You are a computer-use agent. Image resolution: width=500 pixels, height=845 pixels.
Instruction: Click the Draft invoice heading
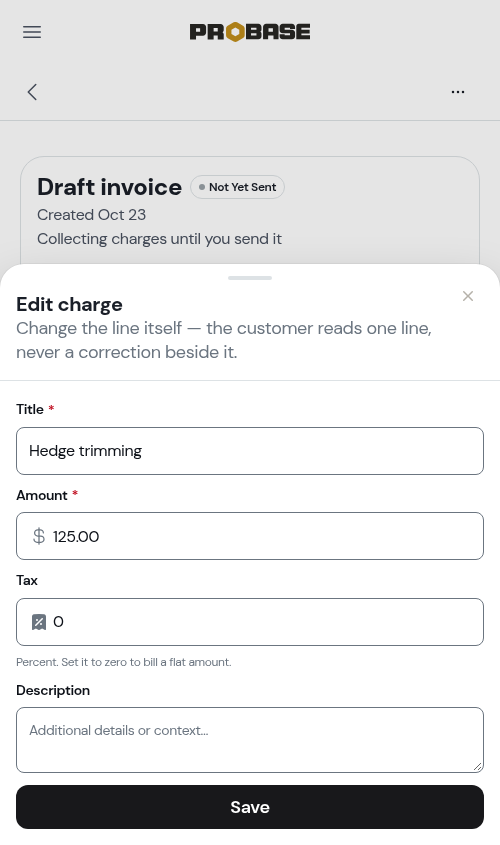point(109,187)
